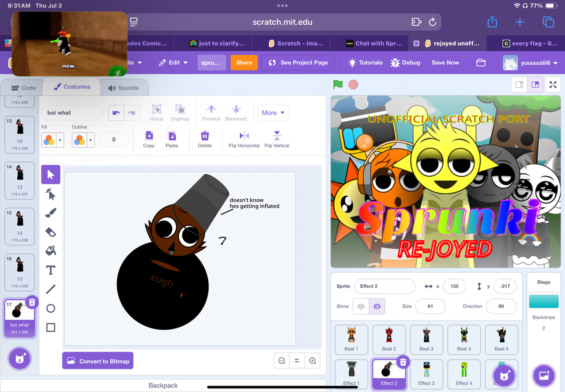Select the Circle tool
The height and width of the screenshot is (392, 565).
51,308
